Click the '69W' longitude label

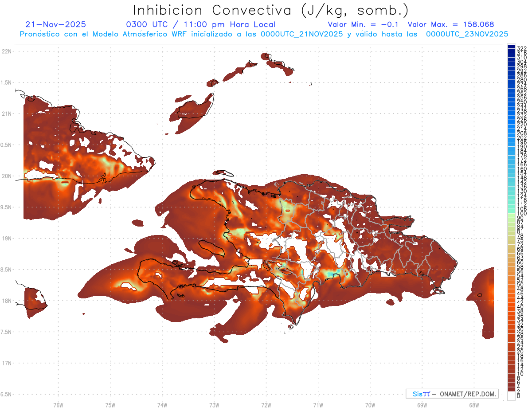point(422,405)
